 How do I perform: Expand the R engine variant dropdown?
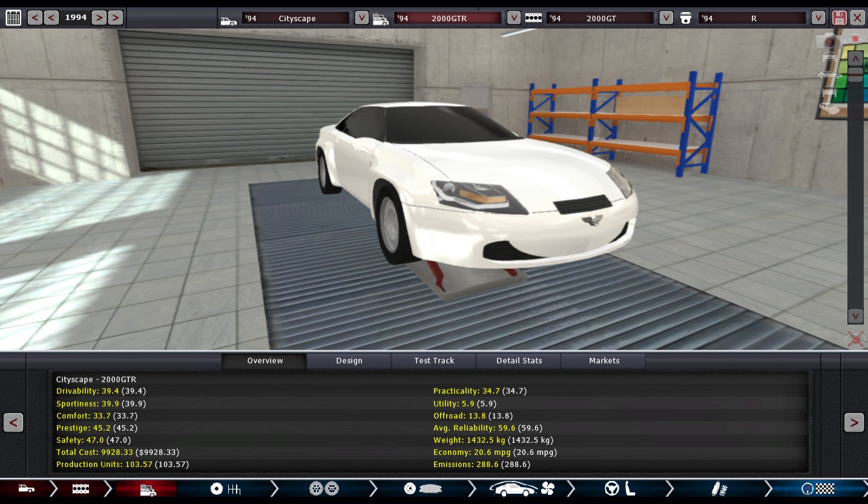tap(818, 18)
